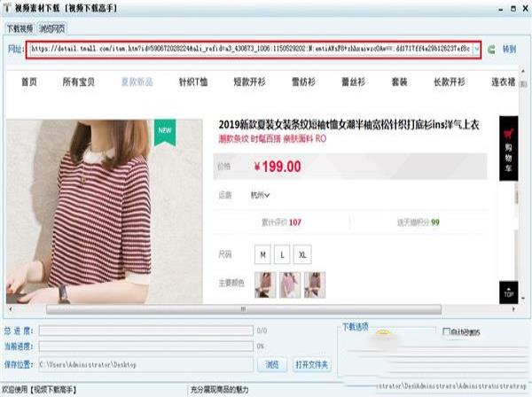Select size M option
Viewport: 532px width, 397px height.
(x=263, y=254)
